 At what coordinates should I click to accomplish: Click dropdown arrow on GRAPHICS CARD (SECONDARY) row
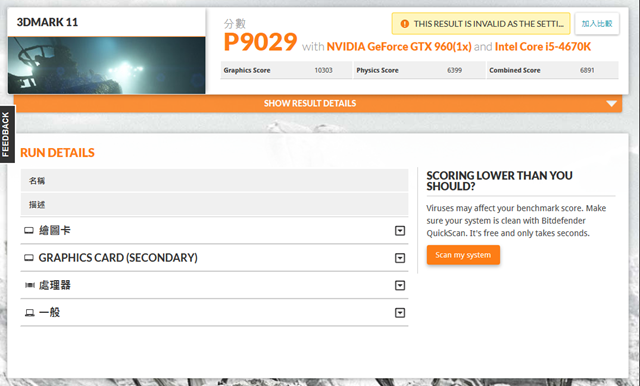tap(400, 258)
